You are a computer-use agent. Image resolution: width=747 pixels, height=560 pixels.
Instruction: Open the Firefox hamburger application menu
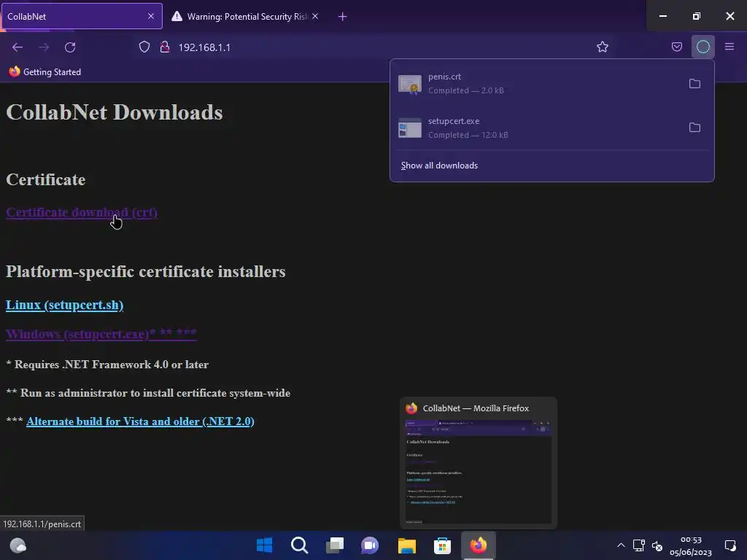(729, 47)
